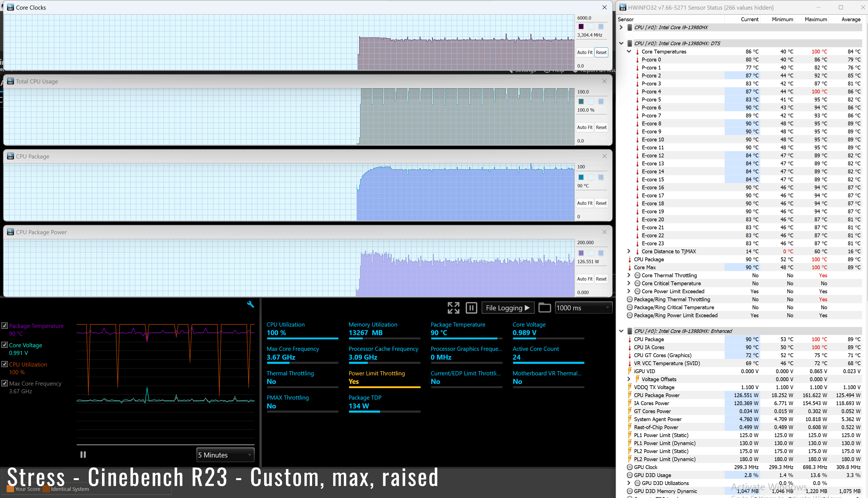Viewport: 868px width, 498px height.
Task: Click the expand to fullscreen icon
Action: 453,308
